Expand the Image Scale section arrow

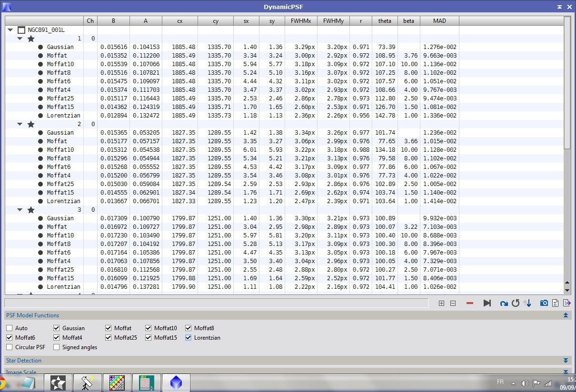(x=566, y=372)
